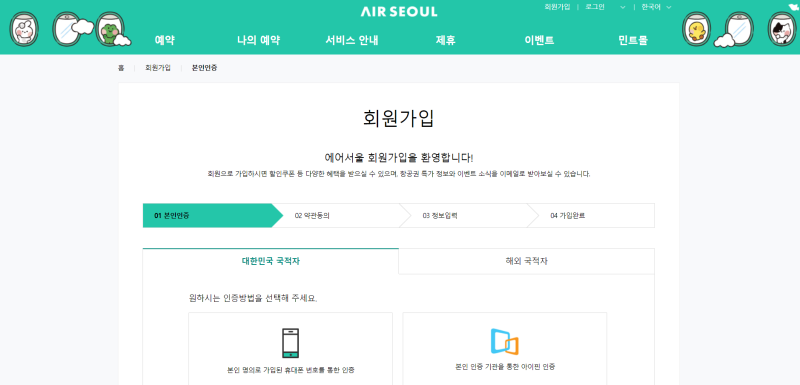Open the 제휴 menu

(x=445, y=40)
